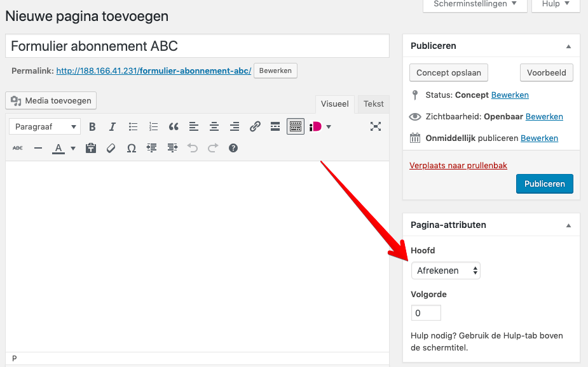Insert a special character with omega icon
Viewport: 588px width, 367px height.
coord(132,148)
